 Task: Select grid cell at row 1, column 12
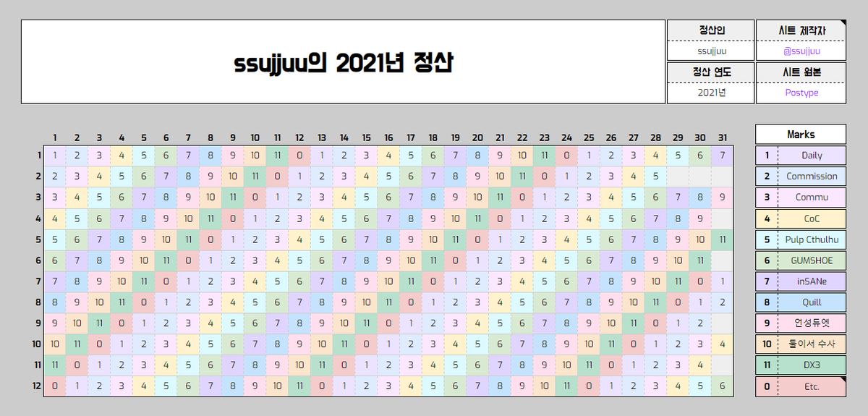299,155
